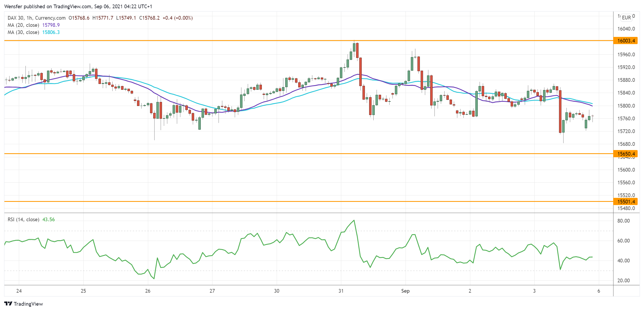The height and width of the screenshot is (311, 644).
Task: Click the Sep date label on time axis
Action: pos(405,291)
